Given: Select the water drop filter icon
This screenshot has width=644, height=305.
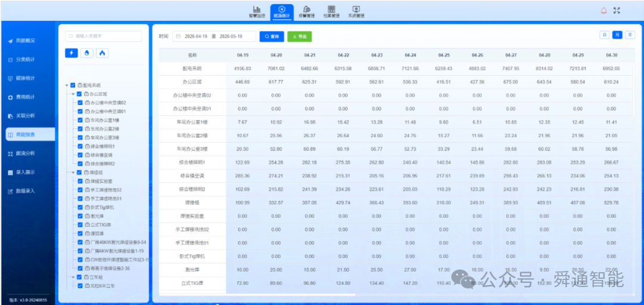Looking at the screenshot, I should pyautogui.click(x=86, y=53).
